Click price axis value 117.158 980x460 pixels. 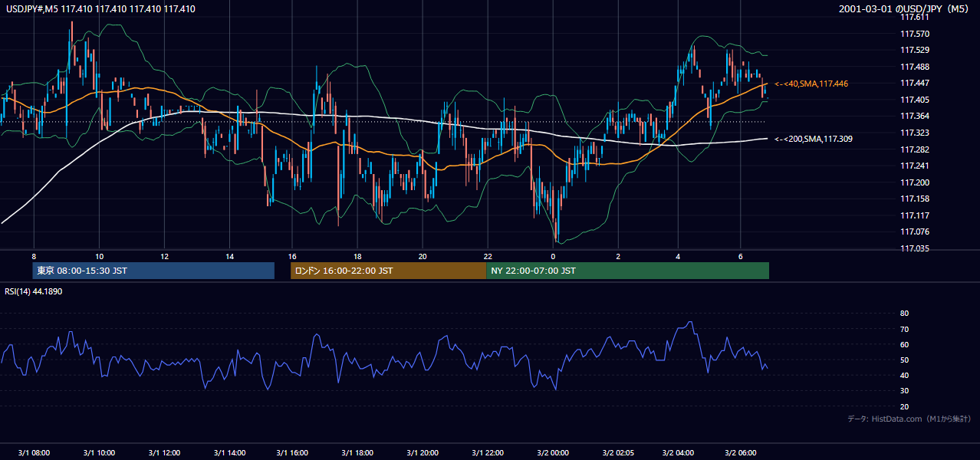click(x=914, y=199)
